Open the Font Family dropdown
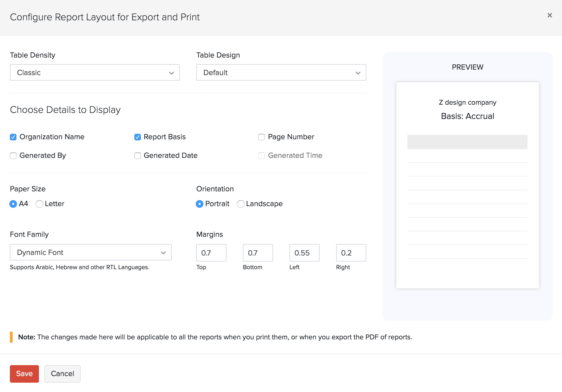This screenshot has height=392, width=562. click(90, 252)
